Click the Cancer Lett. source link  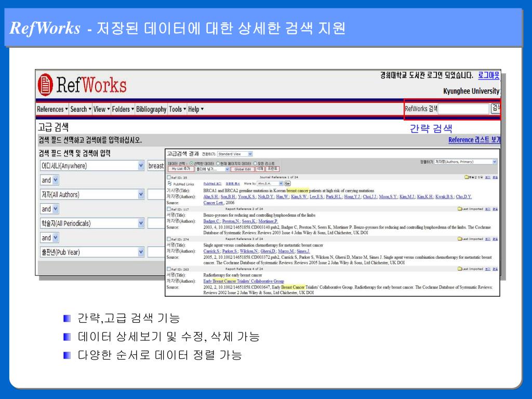(214, 203)
